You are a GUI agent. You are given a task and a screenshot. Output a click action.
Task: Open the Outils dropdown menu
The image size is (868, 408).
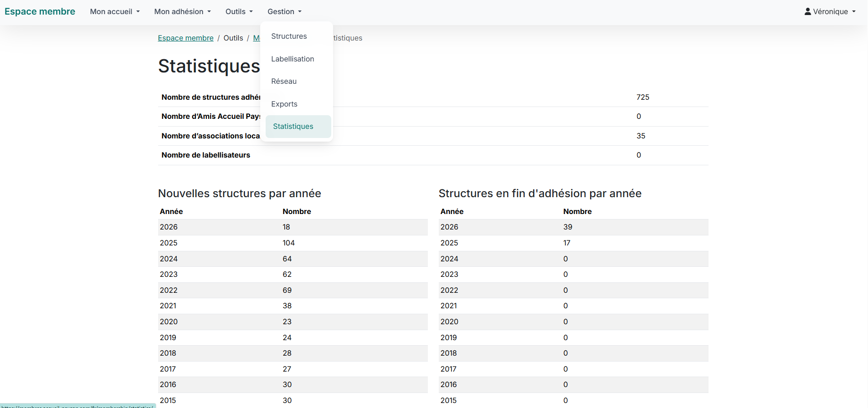pyautogui.click(x=239, y=11)
